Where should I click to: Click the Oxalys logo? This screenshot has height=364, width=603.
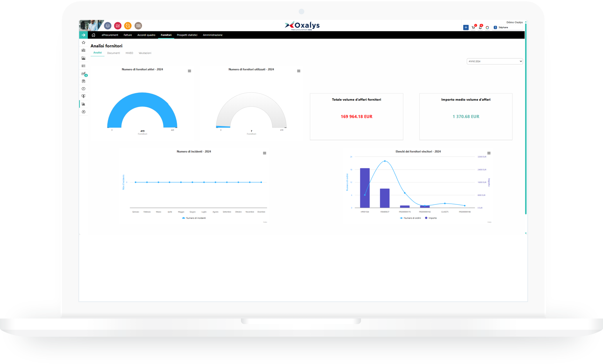tap(302, 25)
